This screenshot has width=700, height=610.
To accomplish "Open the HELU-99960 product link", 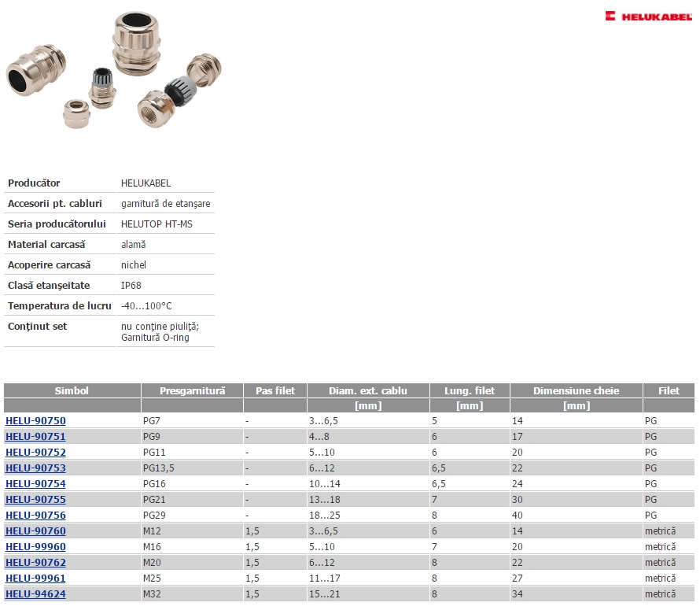I will [35, 546].
